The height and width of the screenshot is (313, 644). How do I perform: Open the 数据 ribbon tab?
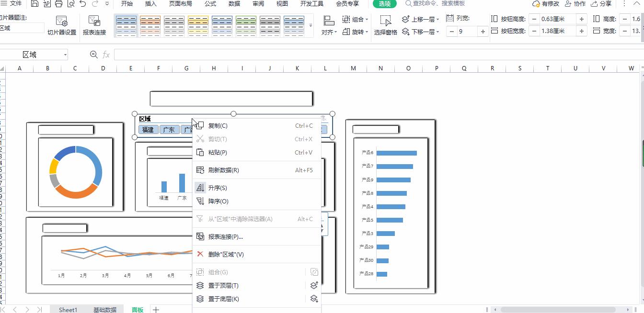click(234, 4)
